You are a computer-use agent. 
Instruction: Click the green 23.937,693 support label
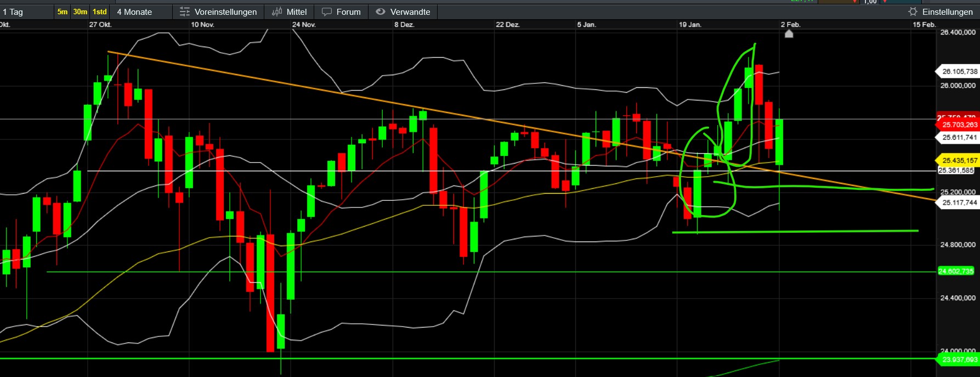tap(959, 359)
